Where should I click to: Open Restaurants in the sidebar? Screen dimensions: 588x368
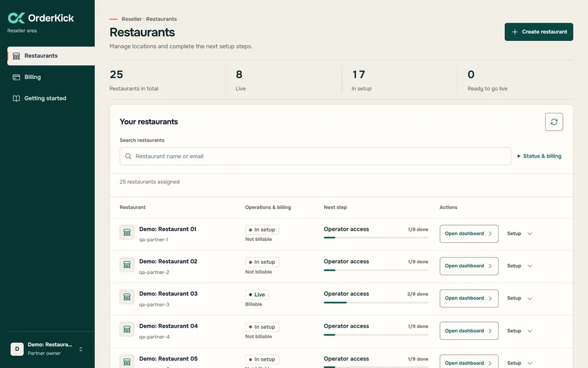tap(51, 56)
